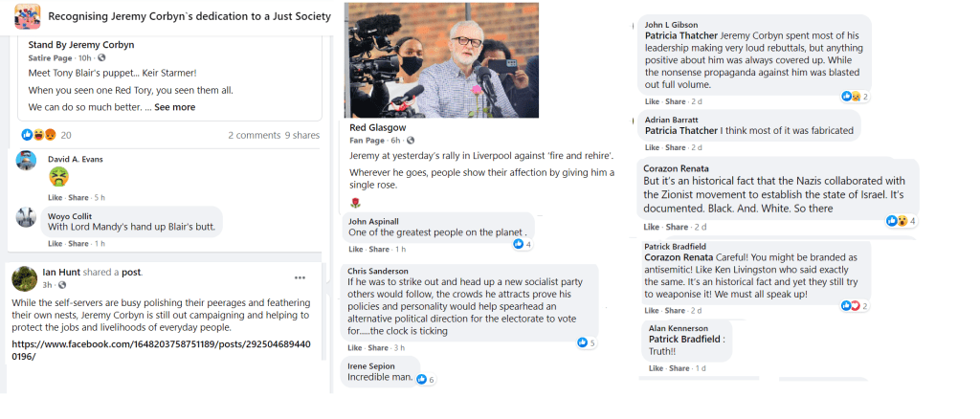Click Ian Hunt's profile avatar
Image resolution: width=980 pixels, height=419 pixels.
pos(25,277)
